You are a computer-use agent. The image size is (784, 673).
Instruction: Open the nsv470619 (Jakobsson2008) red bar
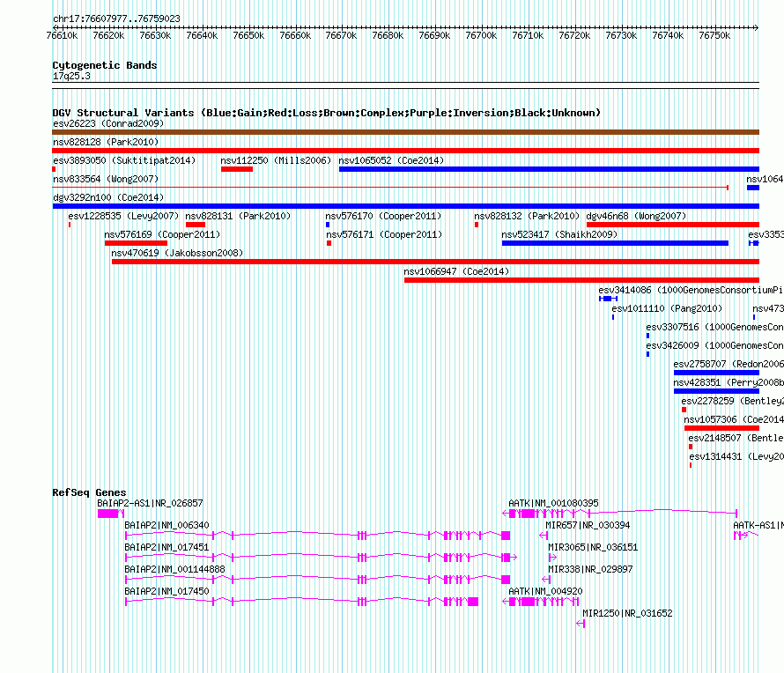(x=435, y=262)
